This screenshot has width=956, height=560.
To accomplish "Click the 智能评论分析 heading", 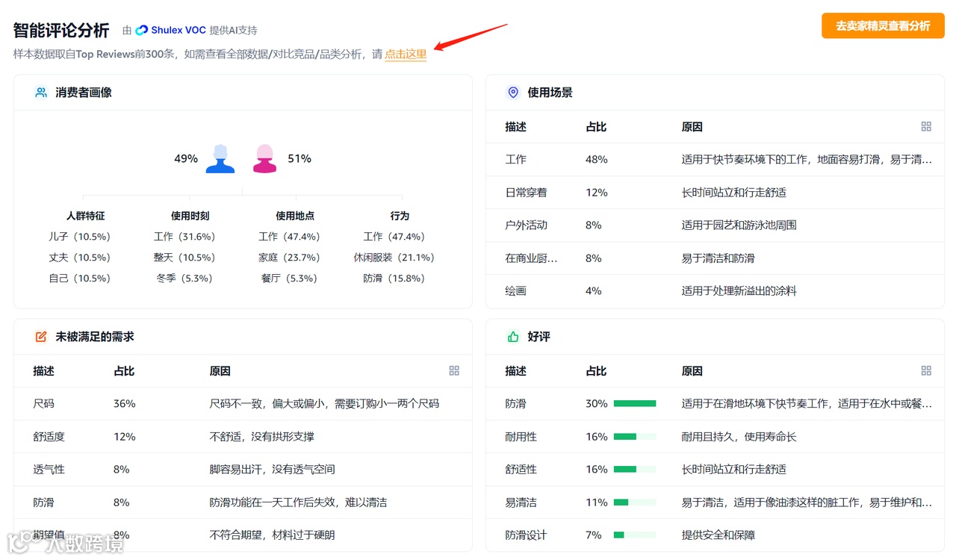I will [x=61, y=30].
